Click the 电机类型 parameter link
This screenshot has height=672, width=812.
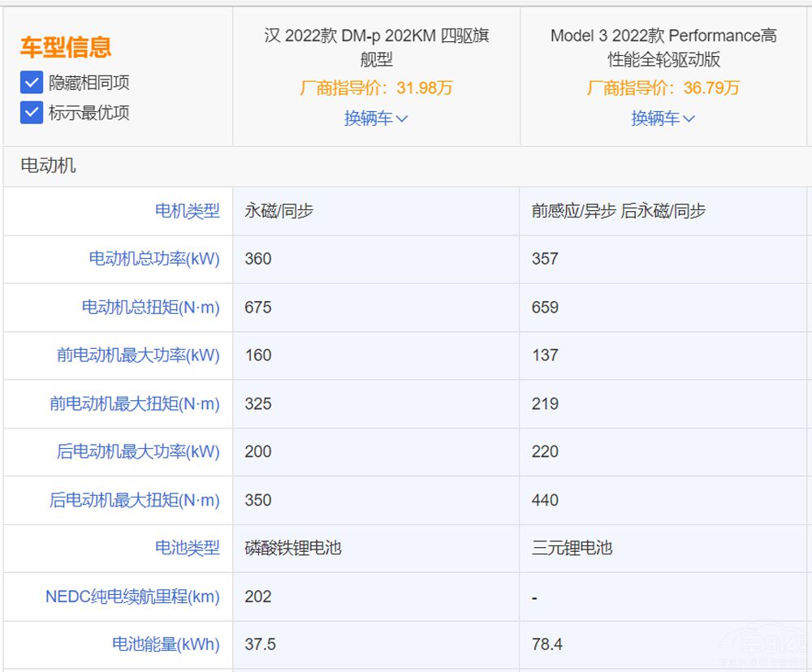[188, 211]
